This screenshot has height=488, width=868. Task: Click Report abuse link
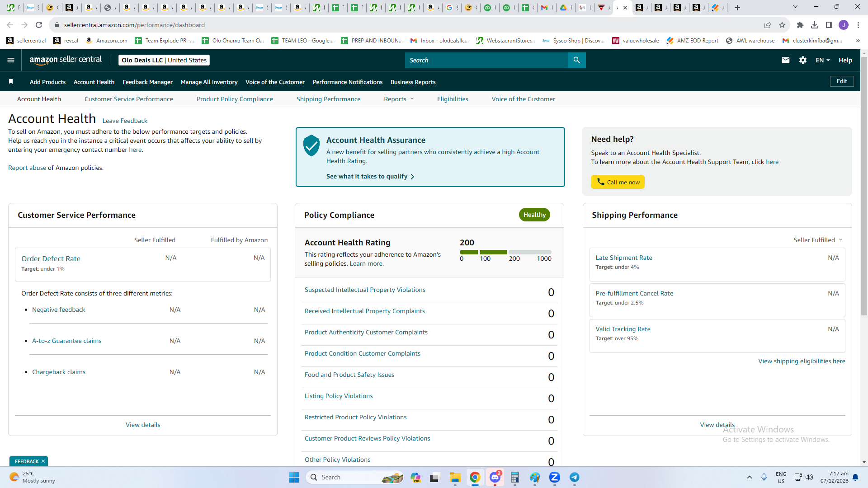click(x=27, y=168)
